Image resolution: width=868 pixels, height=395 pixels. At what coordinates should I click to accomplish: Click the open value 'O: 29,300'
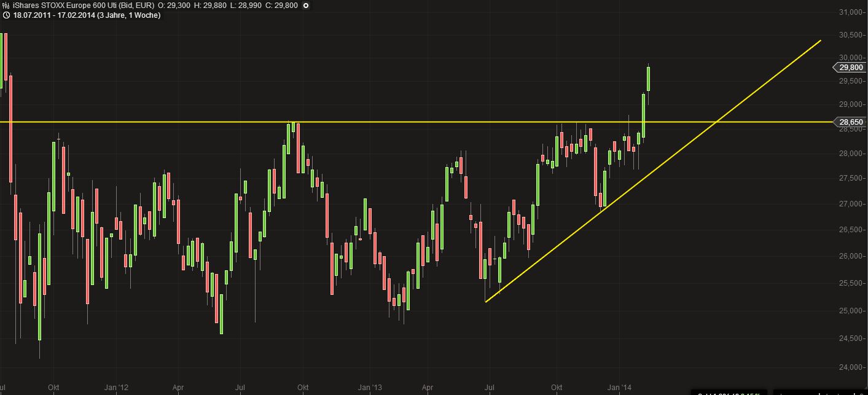[x=174, y=6]
